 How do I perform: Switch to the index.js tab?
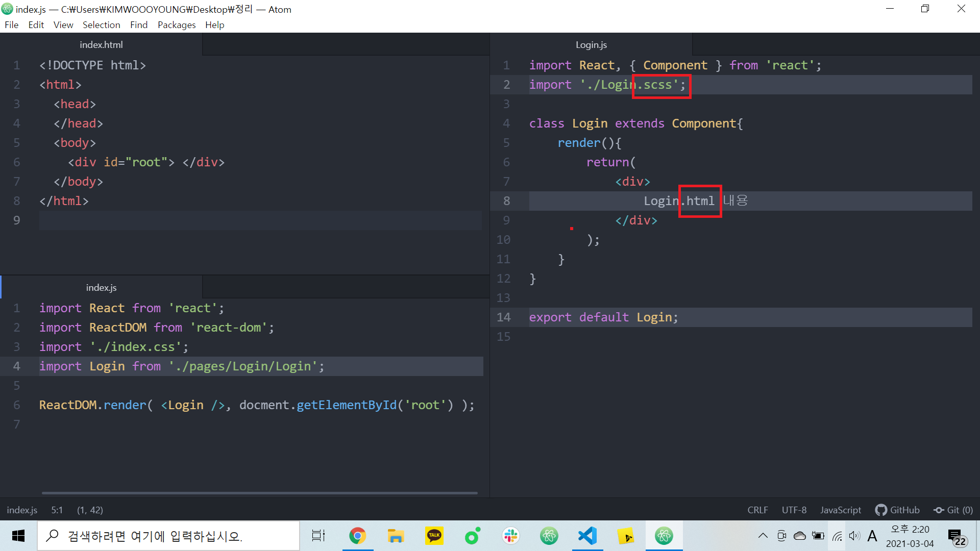pos(101,287)
